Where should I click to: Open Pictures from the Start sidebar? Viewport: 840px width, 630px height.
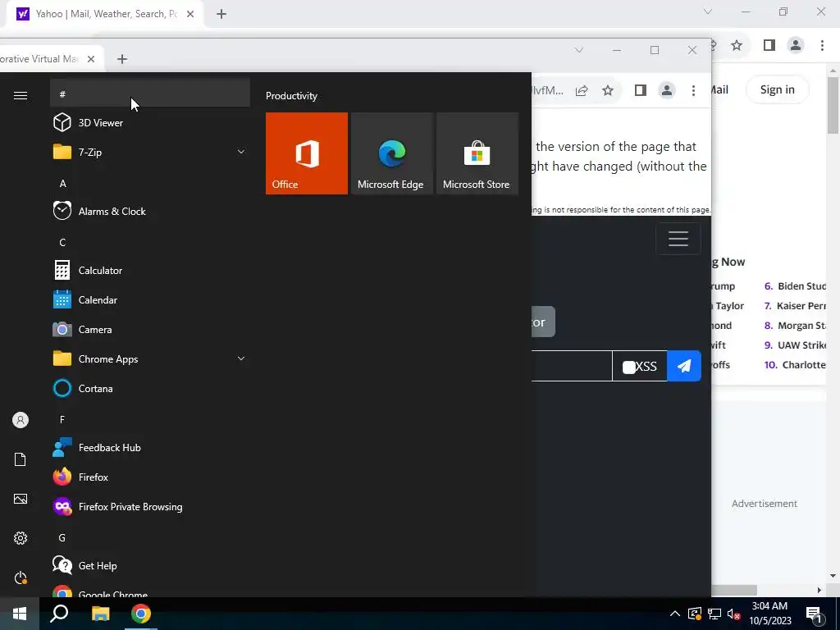coord(21,499)
